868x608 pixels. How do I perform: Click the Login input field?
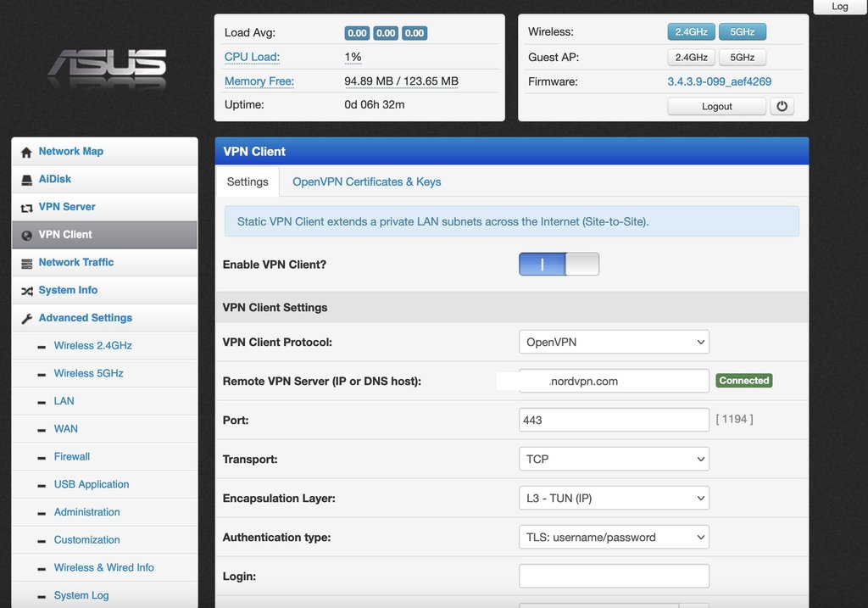coord(614,577)
